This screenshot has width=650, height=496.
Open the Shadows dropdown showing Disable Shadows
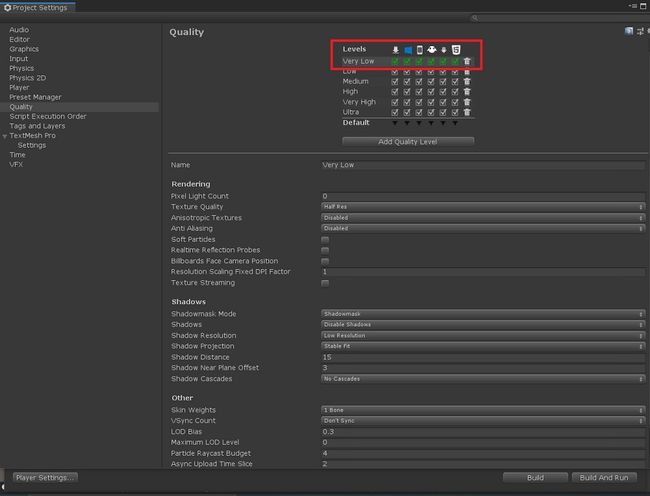coord(483,324)
